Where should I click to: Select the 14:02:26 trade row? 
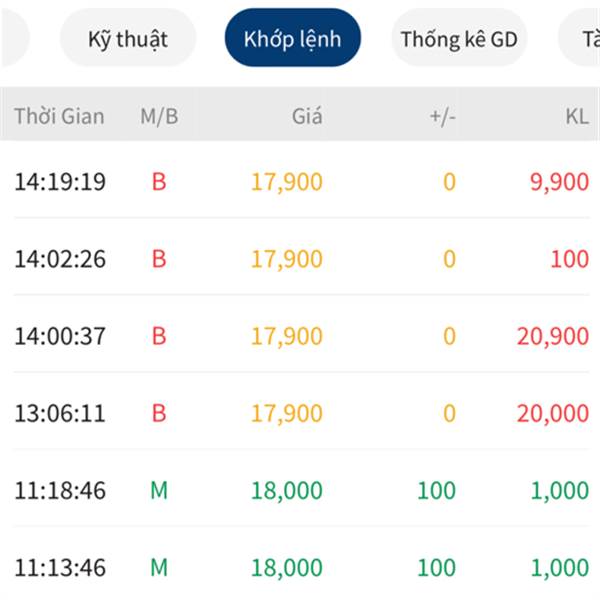coord(302,259)
